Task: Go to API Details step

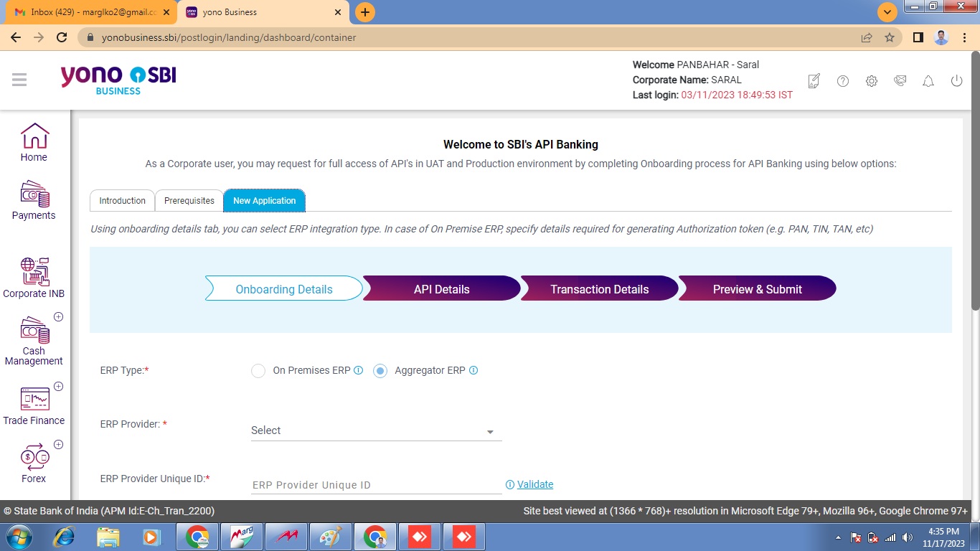Action: pyautogui.click(x=442, y=288)
